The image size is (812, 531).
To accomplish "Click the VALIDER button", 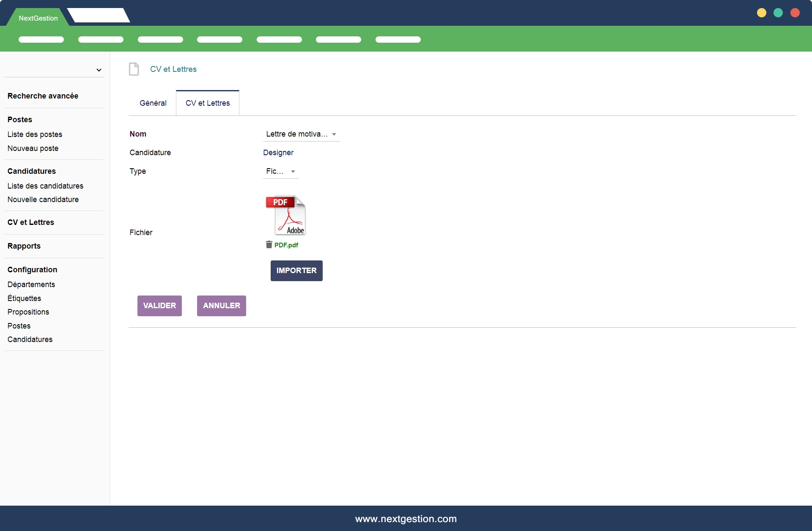I will [159, 306].
